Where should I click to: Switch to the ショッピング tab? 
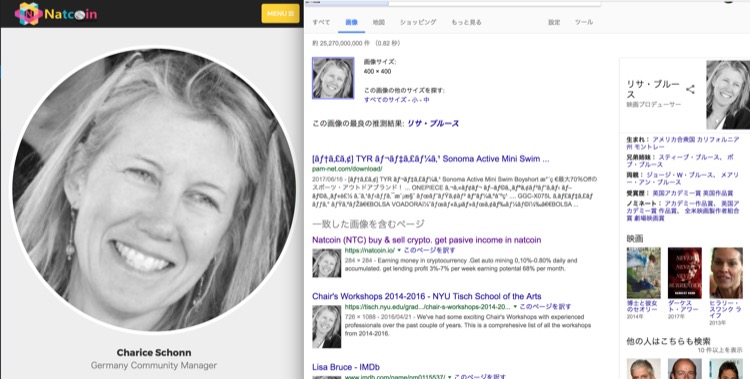pos(418,22)
